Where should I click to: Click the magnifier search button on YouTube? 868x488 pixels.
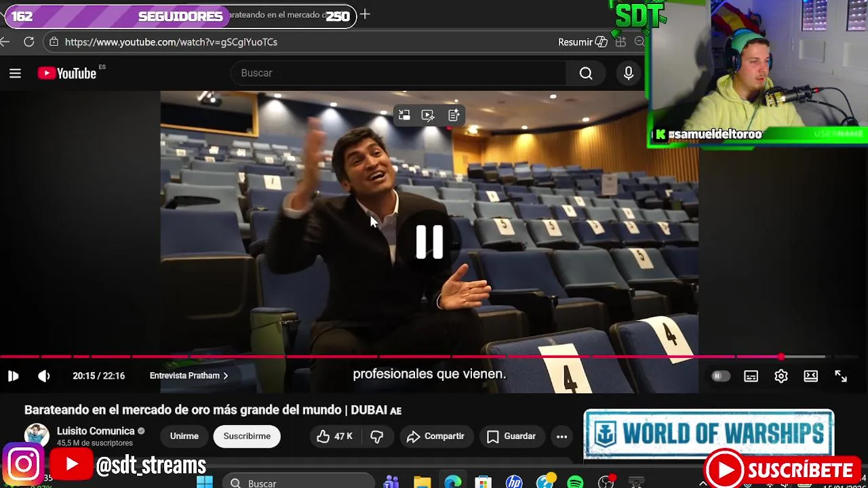pyautogui.click(x=586, y=73)
